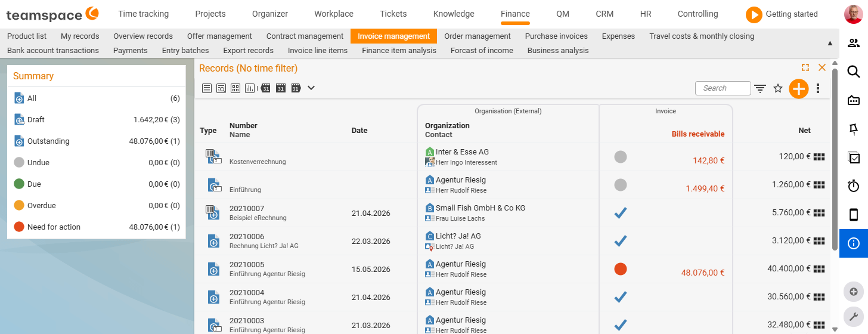Screen dimensions: 868x334
Task: Open detail grid icon for 120,00 € row
Action: click(x=819, y=157)
